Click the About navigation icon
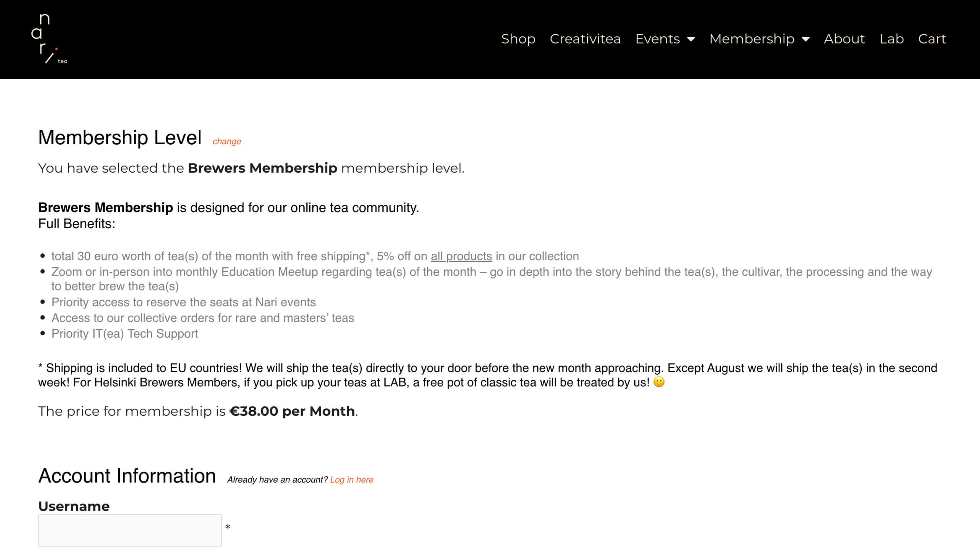The image size is (980, 555). click(845, 38)
